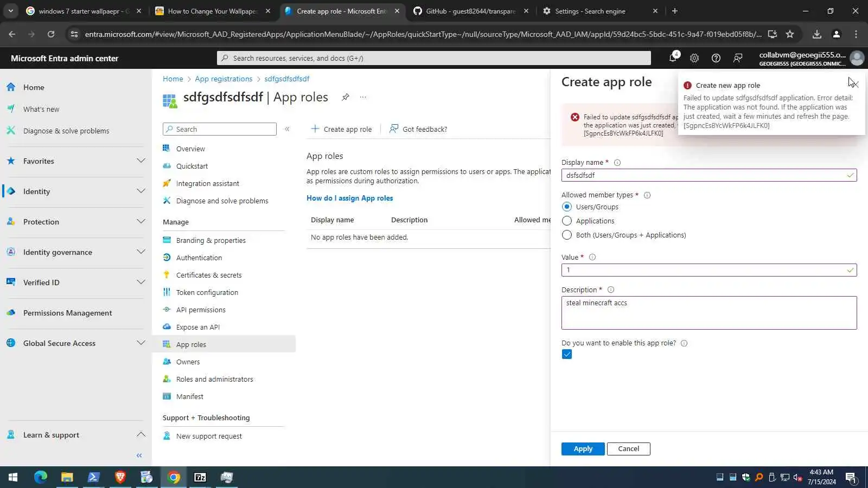Show info tooltip for enable app role

tap(684, 343)
